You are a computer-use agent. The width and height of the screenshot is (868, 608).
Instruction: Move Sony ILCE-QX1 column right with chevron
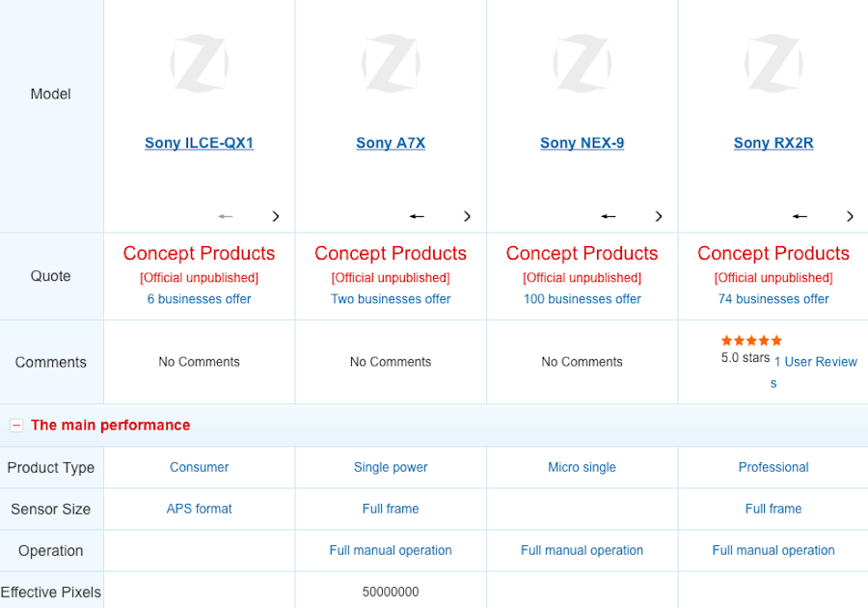tap(276, 216)
